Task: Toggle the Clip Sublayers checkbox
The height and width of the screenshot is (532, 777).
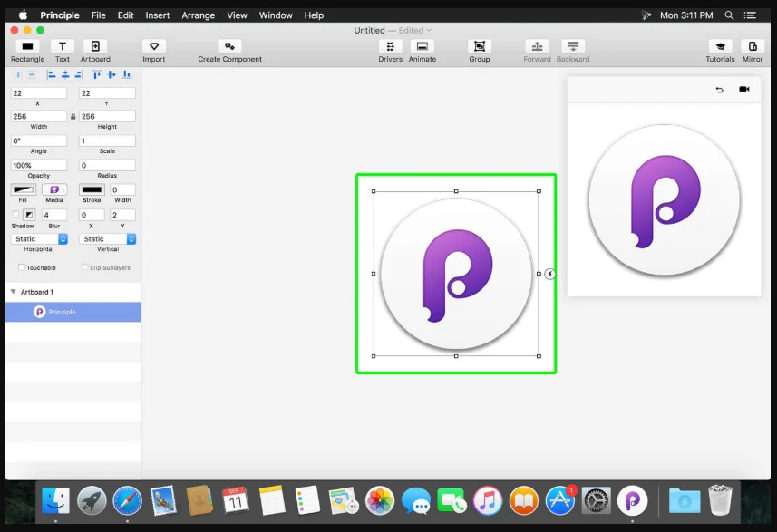Action: pos(84,267)
